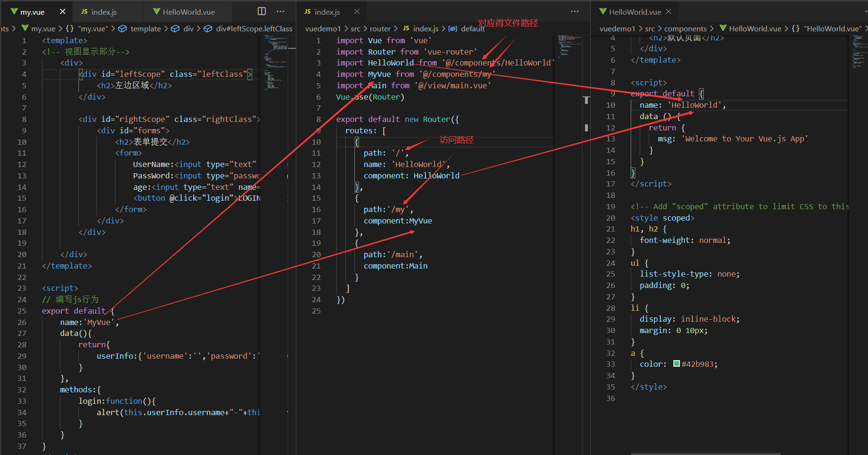Screen dimensions: 868x455
Task: Open vuedemo1 breadcrumb in right editor
Action: (x=617, y=28)
